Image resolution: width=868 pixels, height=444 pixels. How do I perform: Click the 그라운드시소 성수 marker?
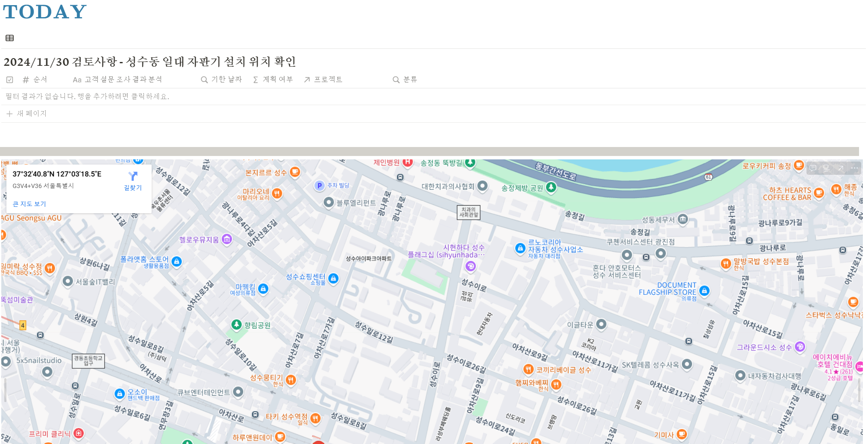[800, 347]
